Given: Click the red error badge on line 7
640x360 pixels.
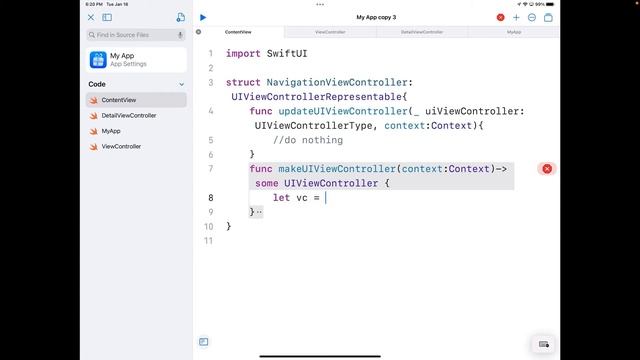Looking at the screenshot, I should (x=547, y=169).
